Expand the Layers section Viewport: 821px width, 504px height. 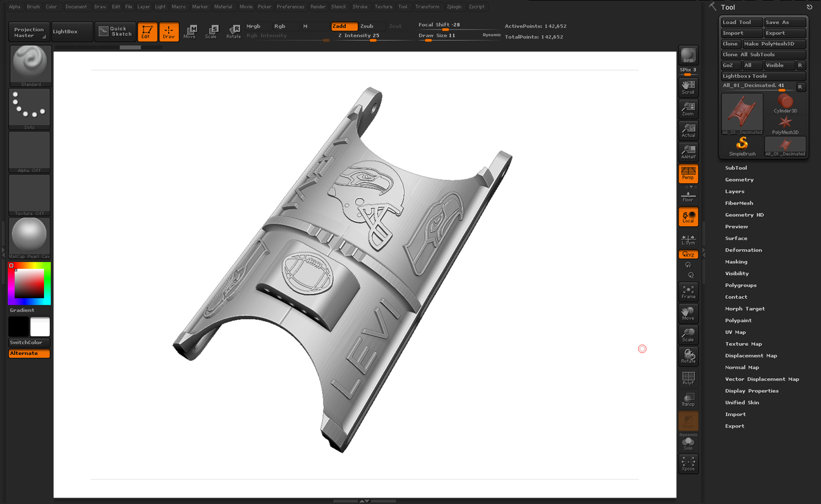[x=735, y=191]
